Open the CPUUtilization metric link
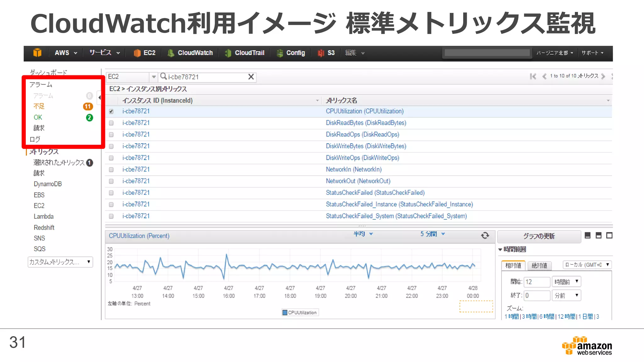 tap(364, 111)
